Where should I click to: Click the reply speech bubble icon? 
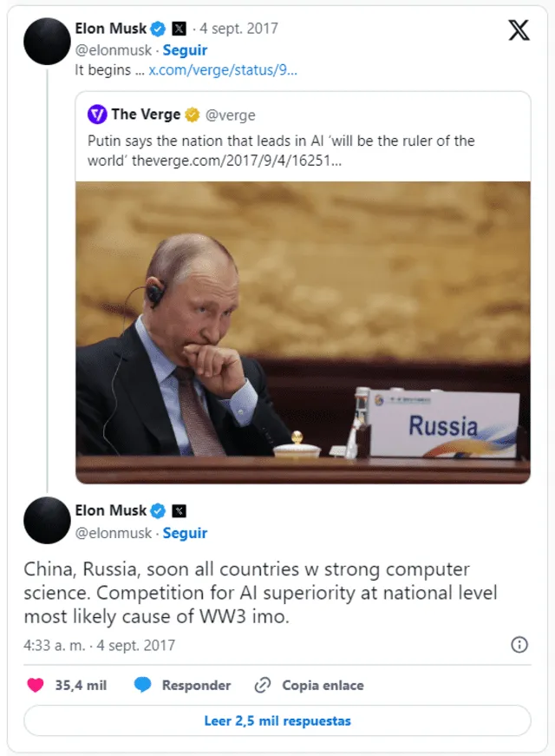(x=144, y=685)
